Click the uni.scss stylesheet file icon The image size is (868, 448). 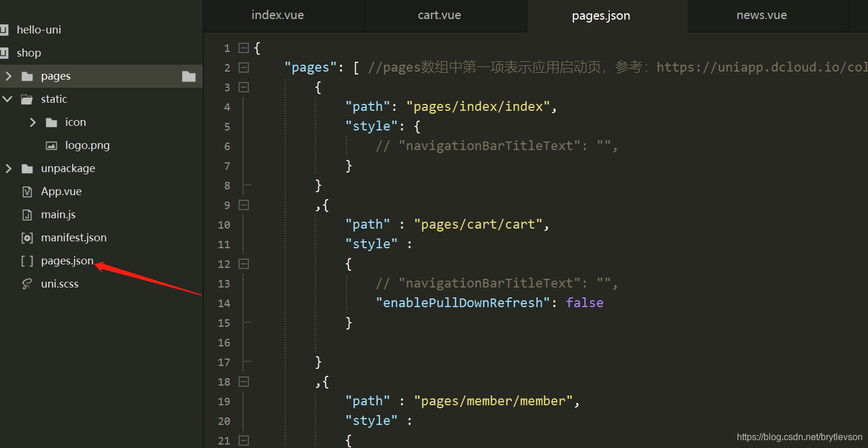[x=27, y=284]
